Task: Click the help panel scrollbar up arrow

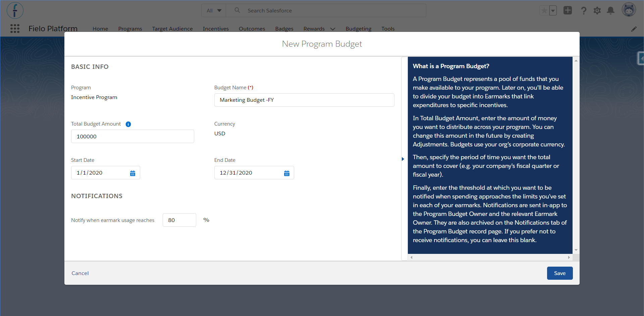Action: click(576, 60)
